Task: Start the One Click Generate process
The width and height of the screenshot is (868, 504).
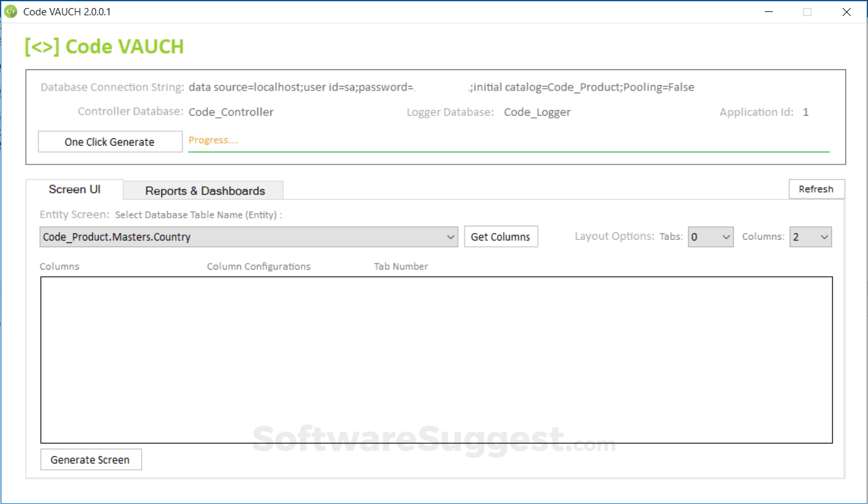Action: 110,142
